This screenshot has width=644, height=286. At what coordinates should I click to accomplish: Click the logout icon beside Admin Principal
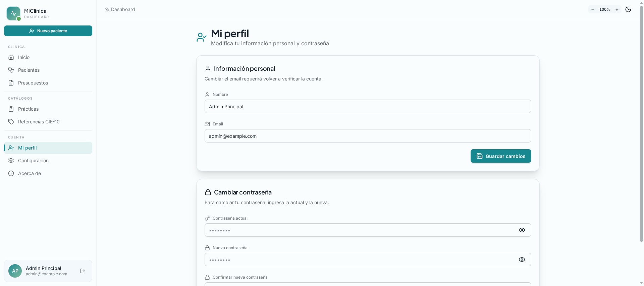(83, 271)
